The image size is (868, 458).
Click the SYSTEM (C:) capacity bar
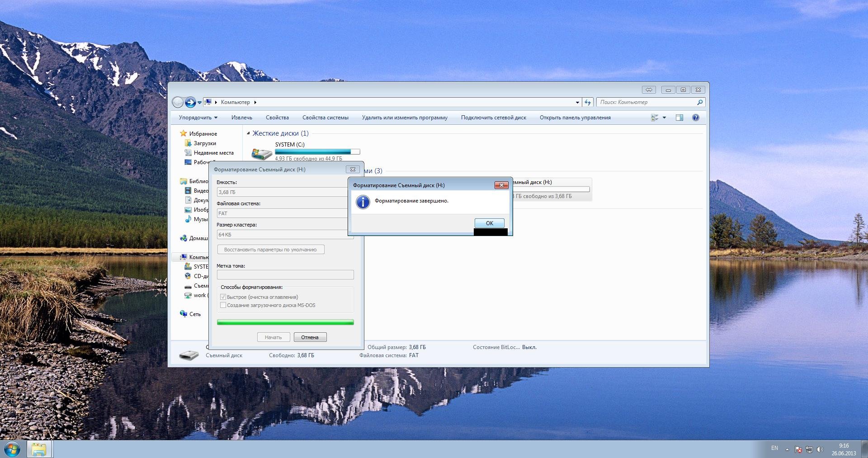(x=317, y=151)
